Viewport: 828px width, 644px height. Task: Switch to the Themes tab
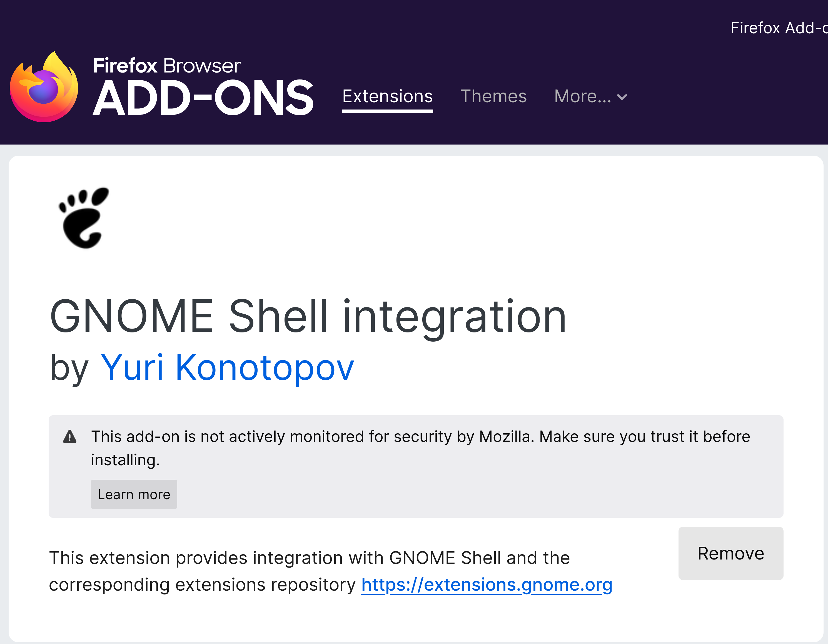(x=494, y=96)
